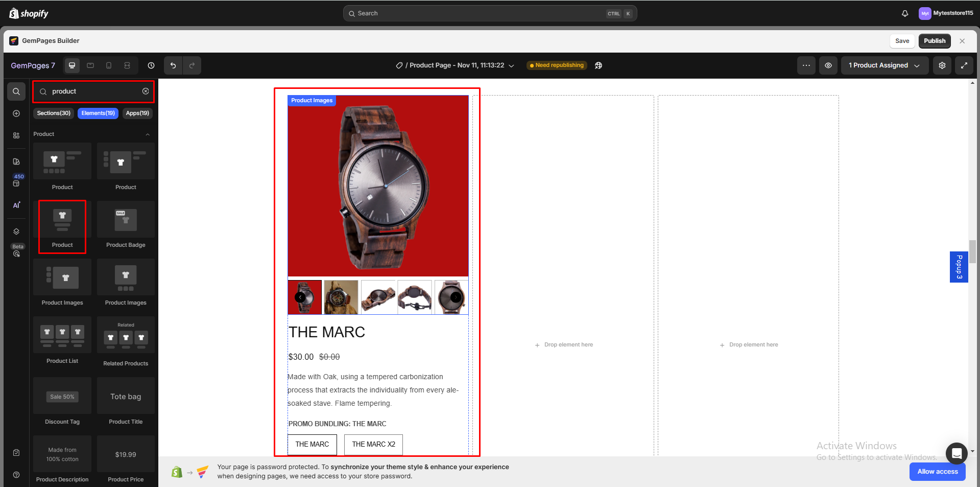Open version history clock icon
Screen dimensions: 980x487
151,65
